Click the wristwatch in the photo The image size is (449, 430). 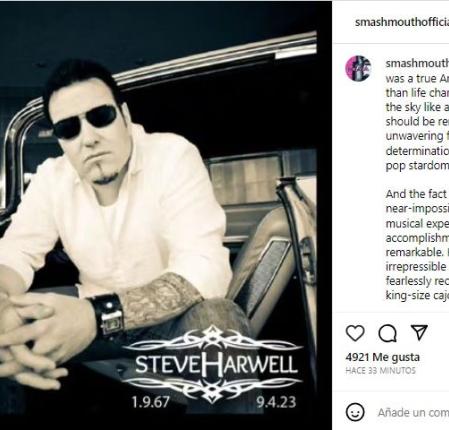tap(107, 315)
